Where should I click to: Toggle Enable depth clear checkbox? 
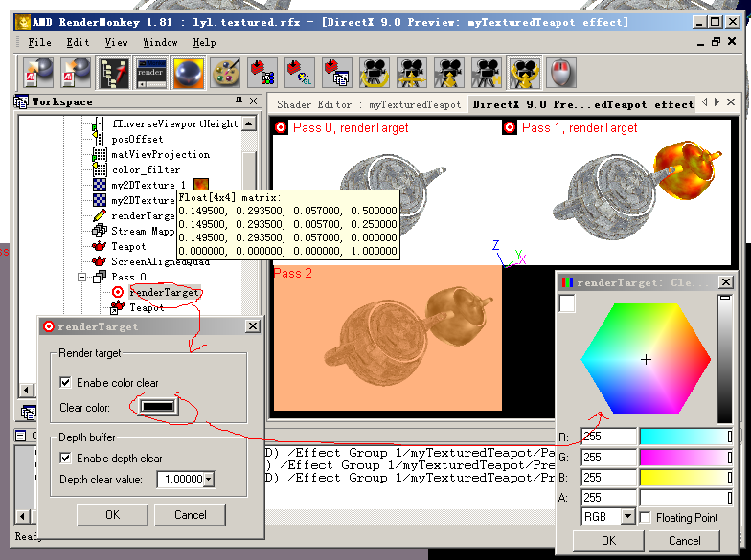click(65, 458)
